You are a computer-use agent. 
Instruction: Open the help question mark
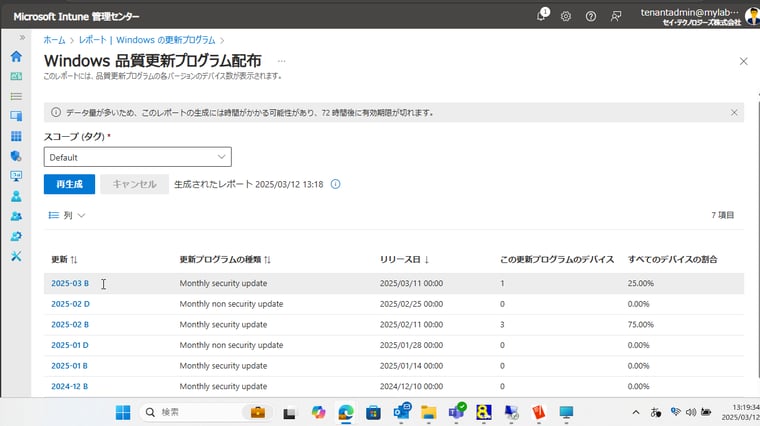coord(590,16)
